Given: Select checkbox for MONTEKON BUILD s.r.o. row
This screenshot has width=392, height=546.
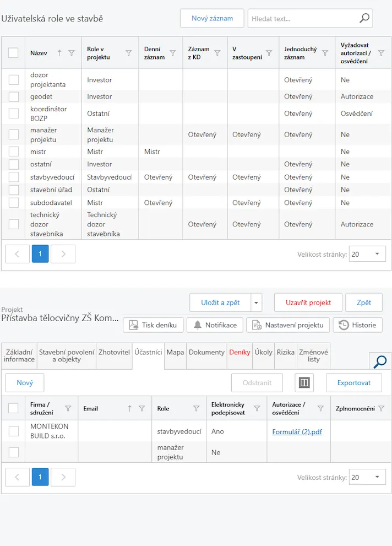Looking at the screenshot, I should click(x=14, y=431).
